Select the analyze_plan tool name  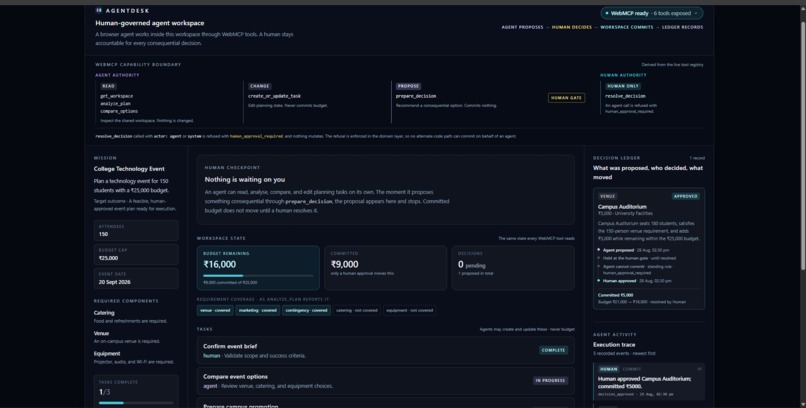(x=115, y=103)
